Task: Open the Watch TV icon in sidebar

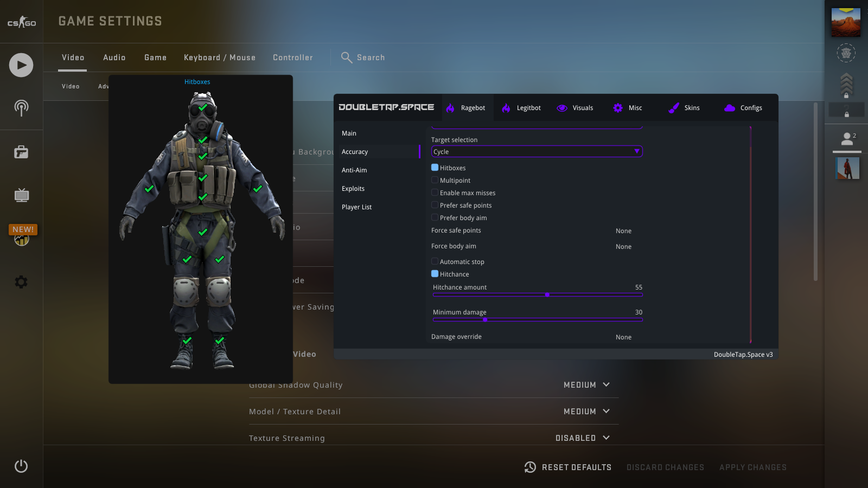Action: tap(21, 195)
